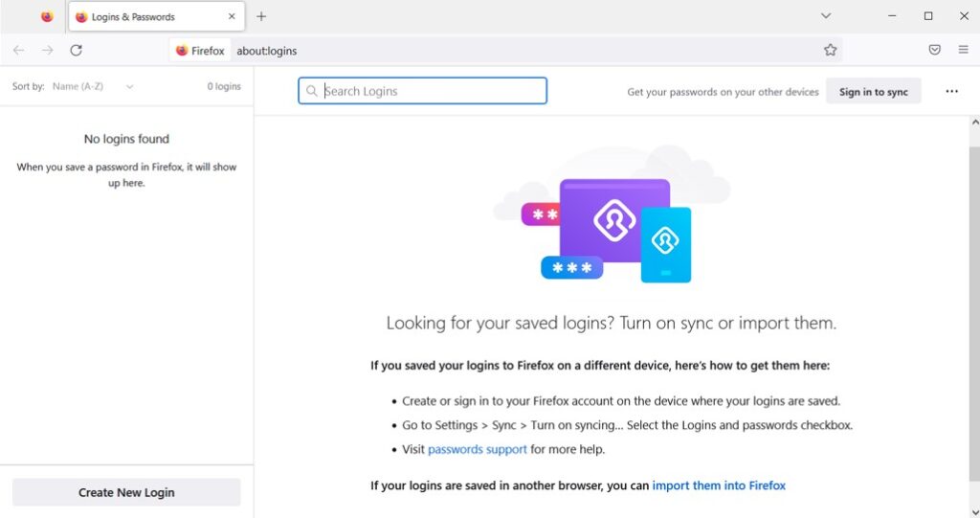Follow the import them into Firefox link

[719, 485]
